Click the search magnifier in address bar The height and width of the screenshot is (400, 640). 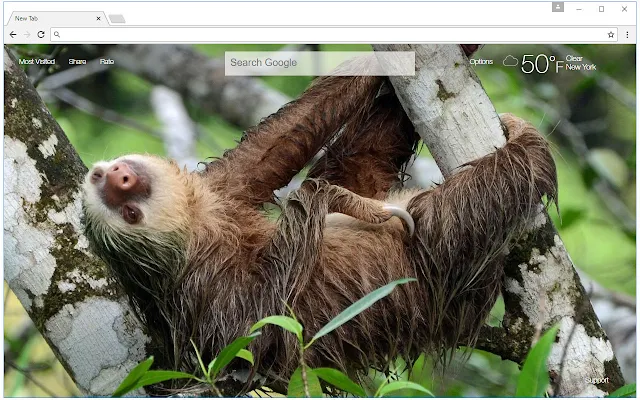click(x=57, y=35)
